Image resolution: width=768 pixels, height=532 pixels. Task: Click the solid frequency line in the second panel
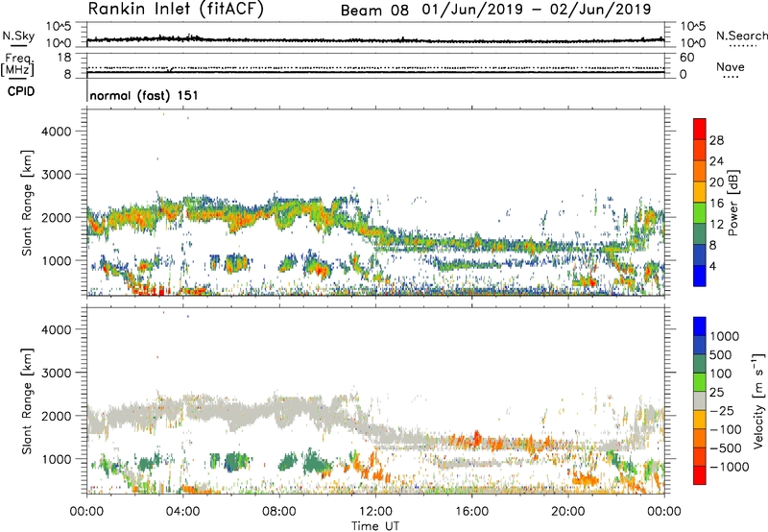click(375, 72)
